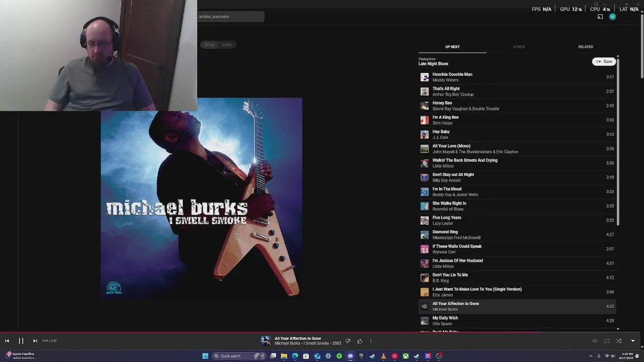Click the taskbar Quick search box

239,356
